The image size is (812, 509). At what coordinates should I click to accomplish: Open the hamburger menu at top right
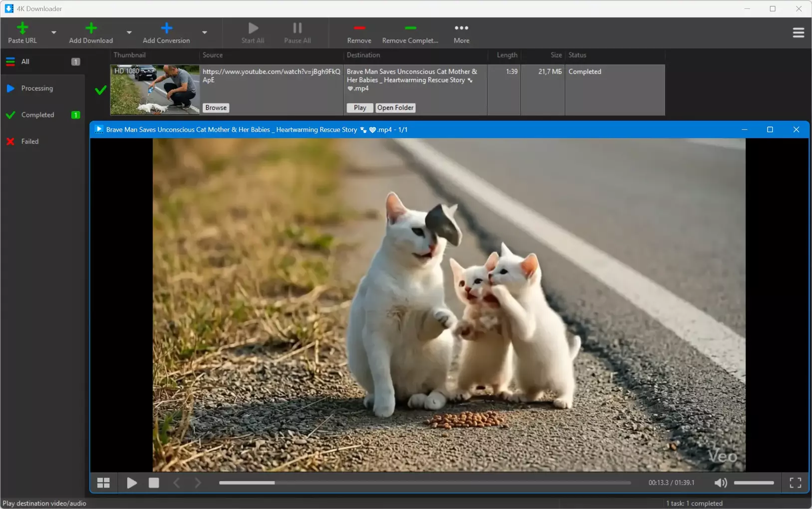click(798, 33)
